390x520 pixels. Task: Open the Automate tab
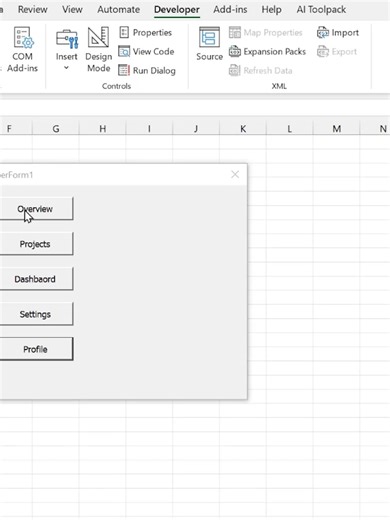click(119, 10)
